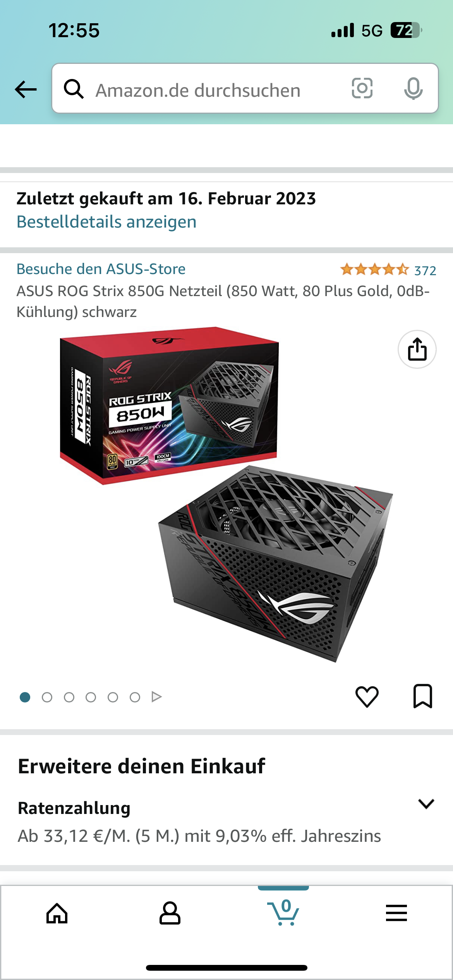The width and height of the screenshot is (453, 980).
Task: Add product to wishlist heart icon
Action: tap(367, 697)
